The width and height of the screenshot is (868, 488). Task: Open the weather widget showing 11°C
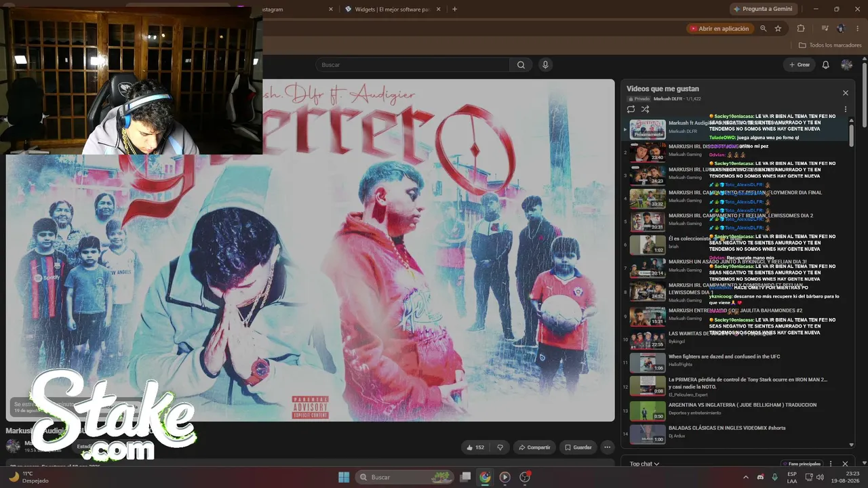click(29, 477)
